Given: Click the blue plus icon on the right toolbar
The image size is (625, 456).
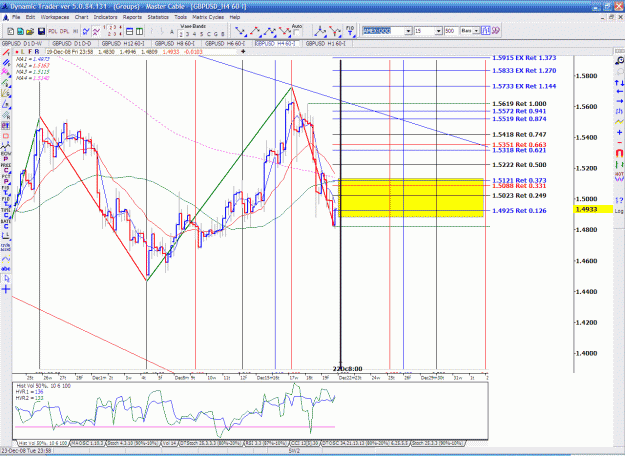Looking at the screenshot, I should point(619,132).
